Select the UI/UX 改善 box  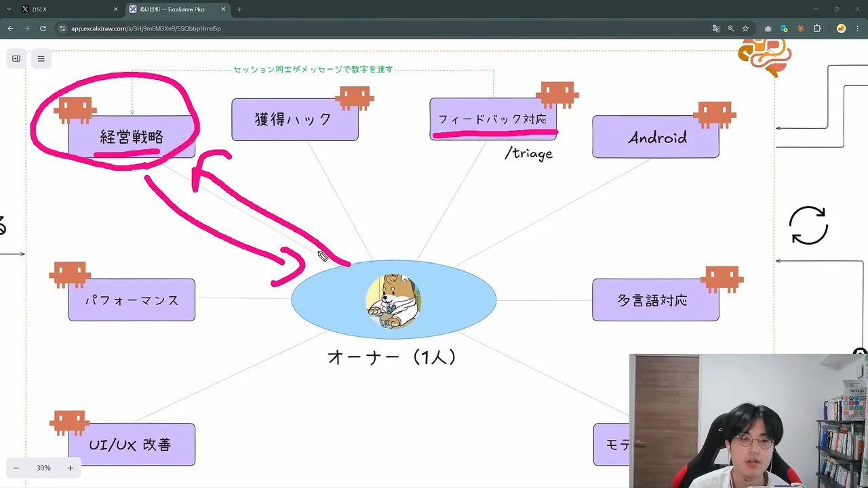point(132,445)
